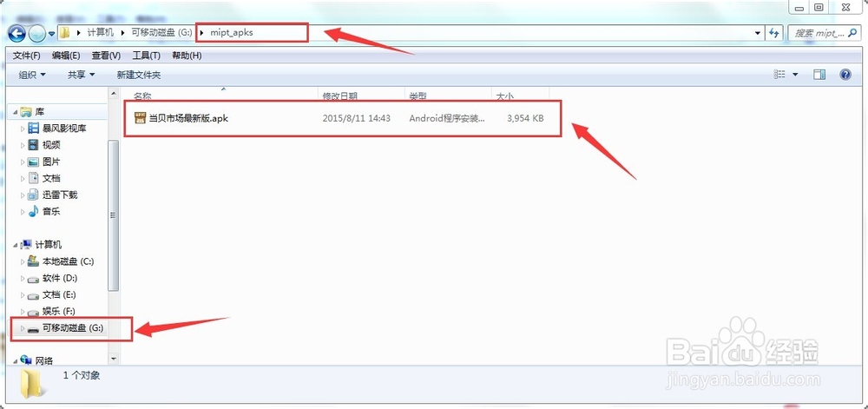
Task: Select 暴风影视库 library
Action: [x=64, y=129]
